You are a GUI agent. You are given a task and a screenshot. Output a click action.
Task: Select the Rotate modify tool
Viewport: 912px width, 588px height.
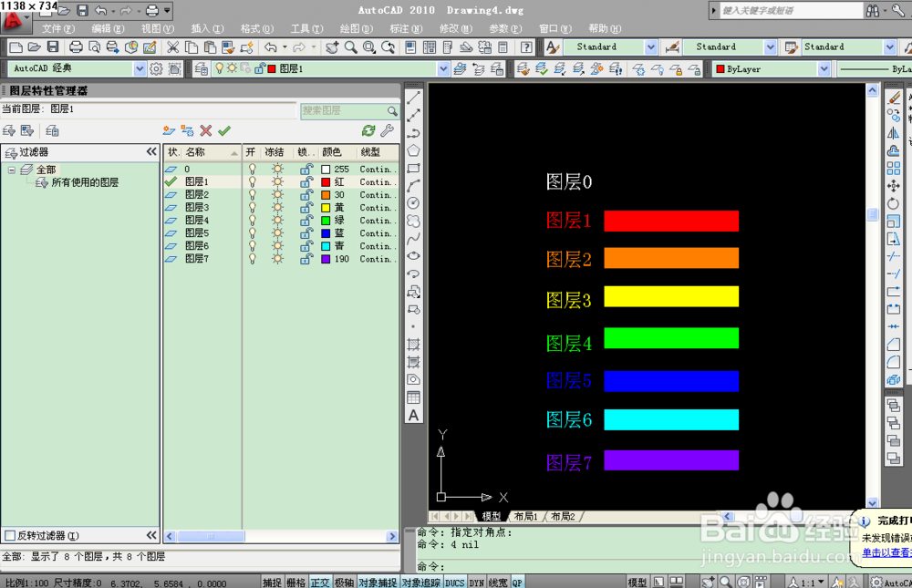coord(894,203)
